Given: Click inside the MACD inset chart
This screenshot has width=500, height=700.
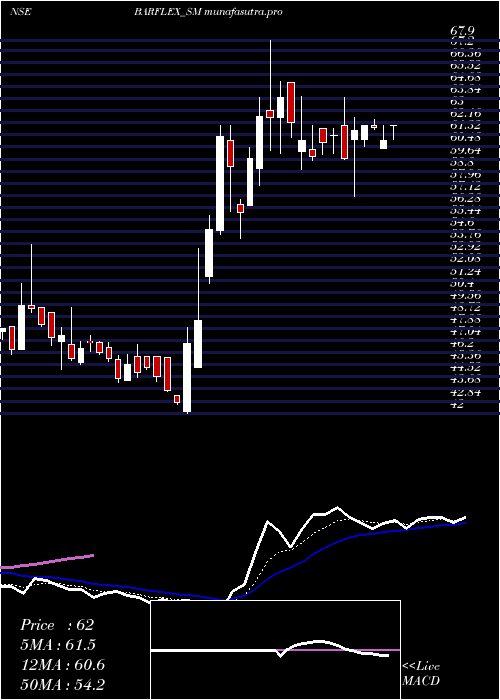Looking at the screenshot, I should (x=275, y=650).
